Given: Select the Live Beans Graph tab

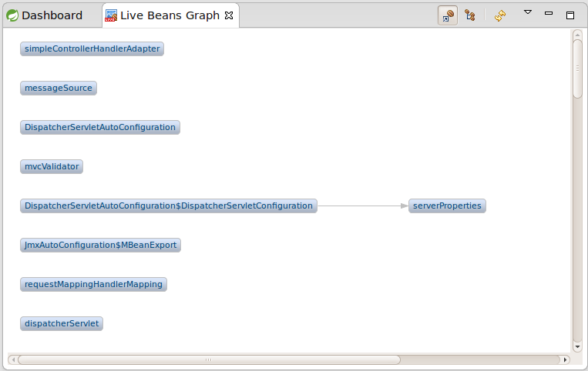Looking at the screenshot, I should pyautogui.click(x=170, y=15).
